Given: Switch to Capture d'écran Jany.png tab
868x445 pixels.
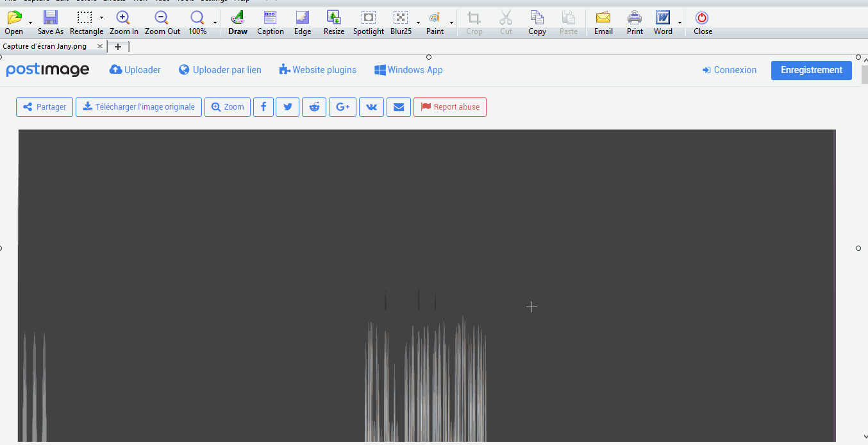Looking at the screenshot, I should coord(45,46).
